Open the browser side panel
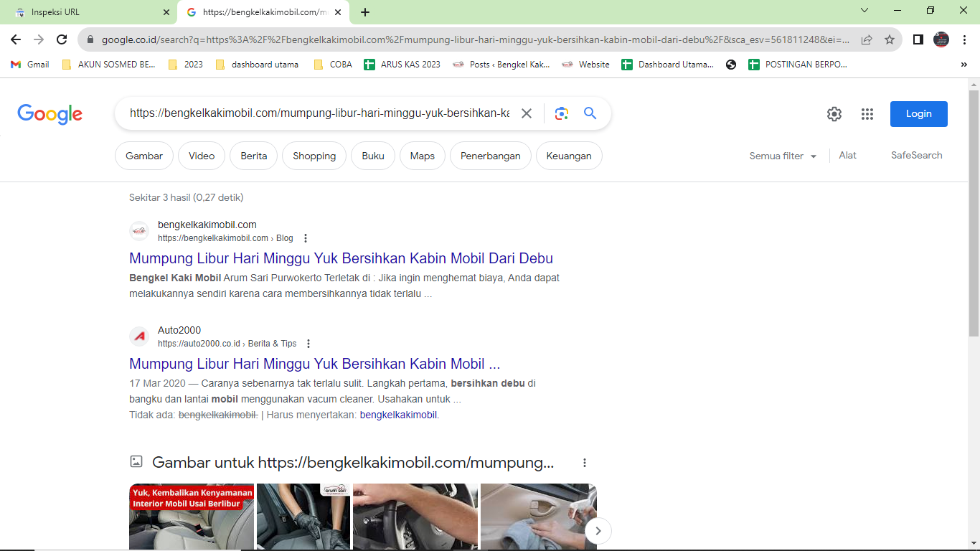Image resolution: width=980 pixels, height=551 pixels. (x=918, y=40)
